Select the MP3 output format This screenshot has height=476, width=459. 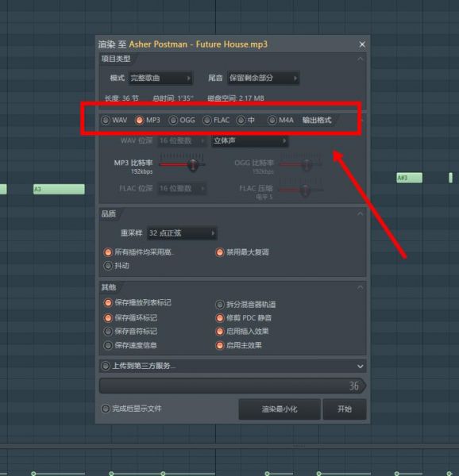(x=140, y=121)
